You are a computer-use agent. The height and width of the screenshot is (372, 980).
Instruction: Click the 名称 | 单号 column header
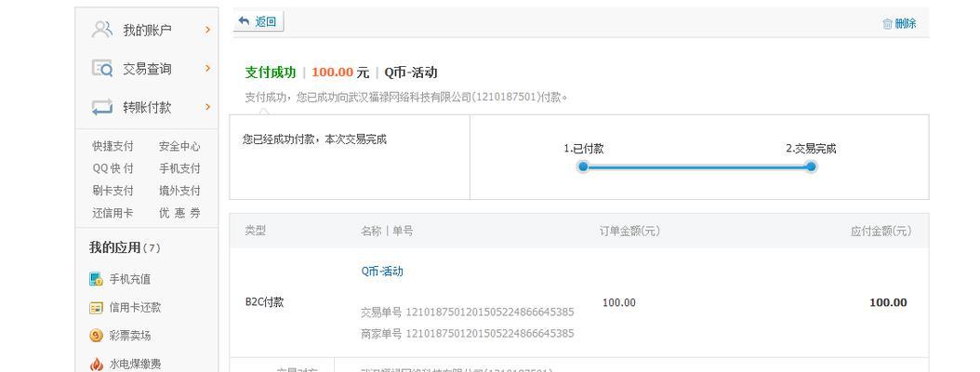[x=387, y=231]
